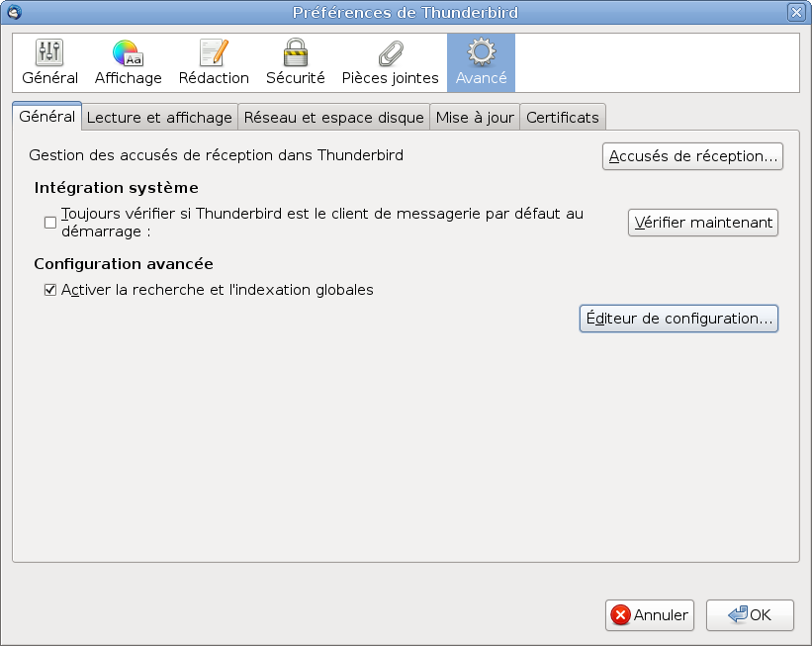Click the Sécurité padlock icon
812x646 pixels.
click(x=295, y=61)
